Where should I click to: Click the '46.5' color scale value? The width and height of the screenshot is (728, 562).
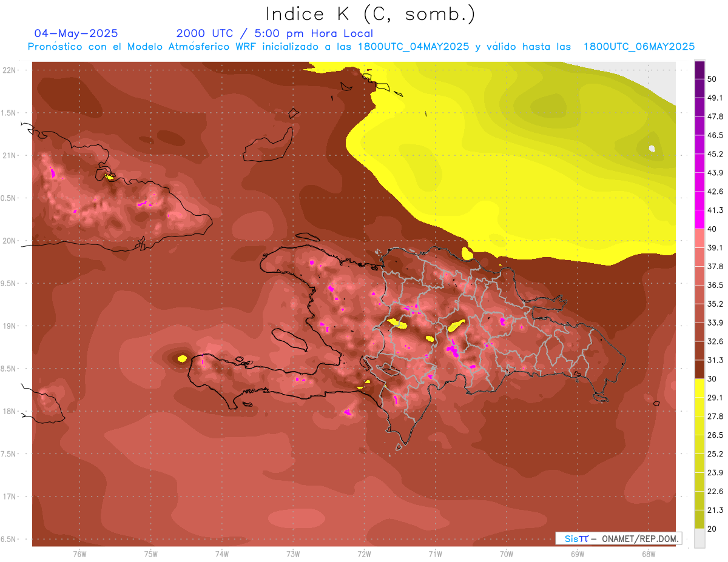click(716, 135)
